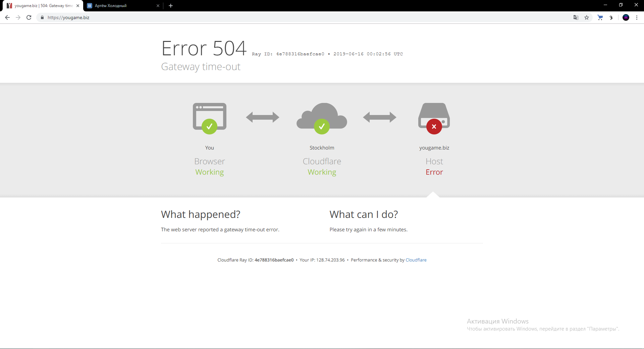Open the Chrome profile avatar

click(626, 17)
